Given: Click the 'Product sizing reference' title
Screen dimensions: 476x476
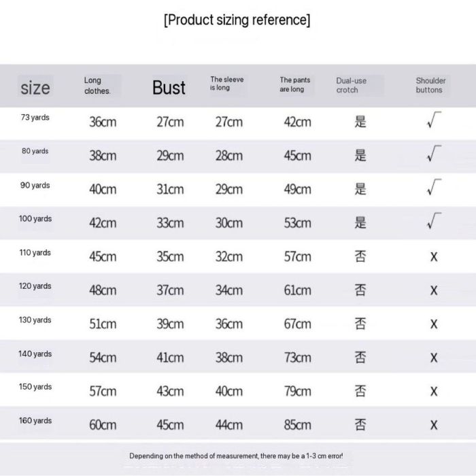Looking at the screenshot, I should pos(237,20).
